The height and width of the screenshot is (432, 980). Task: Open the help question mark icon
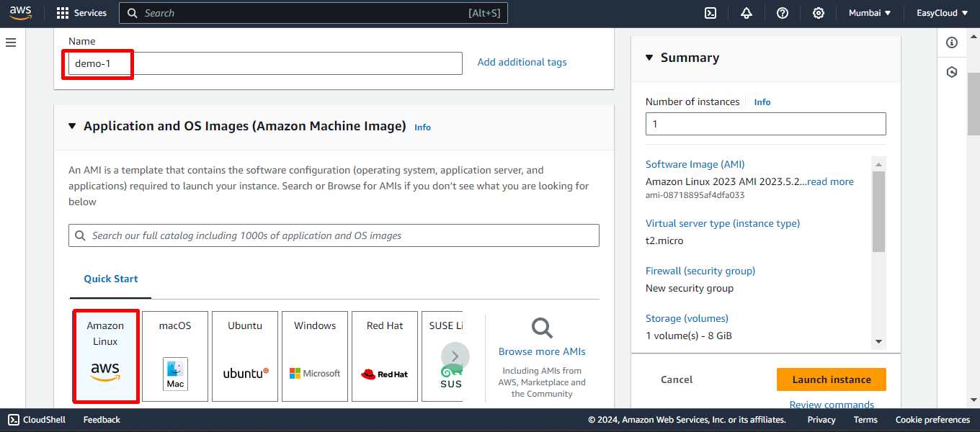(783, 13)
